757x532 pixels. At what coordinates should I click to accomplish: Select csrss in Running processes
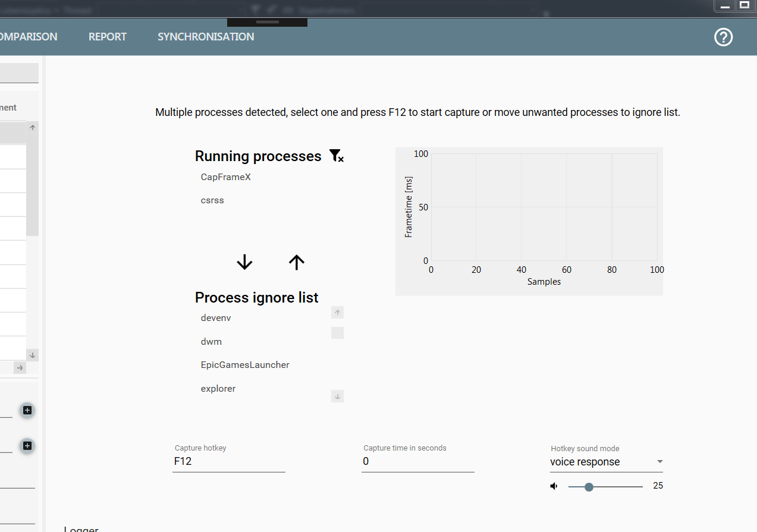(212, 200)
